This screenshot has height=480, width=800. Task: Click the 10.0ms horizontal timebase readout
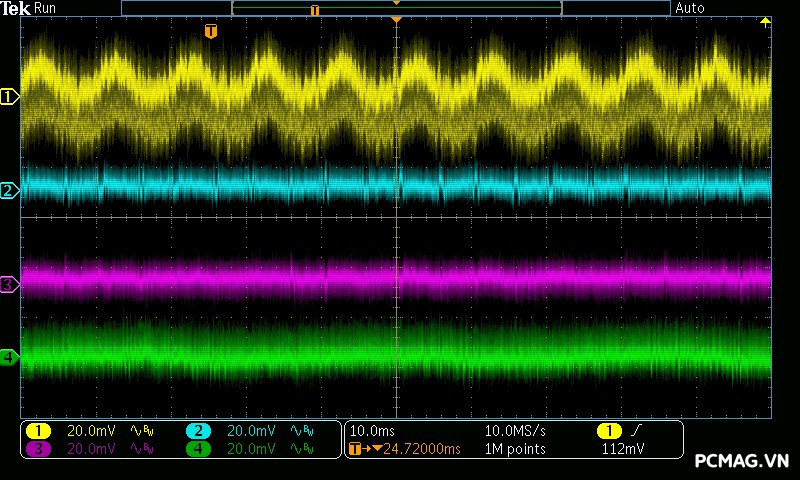tap(371, 431)
